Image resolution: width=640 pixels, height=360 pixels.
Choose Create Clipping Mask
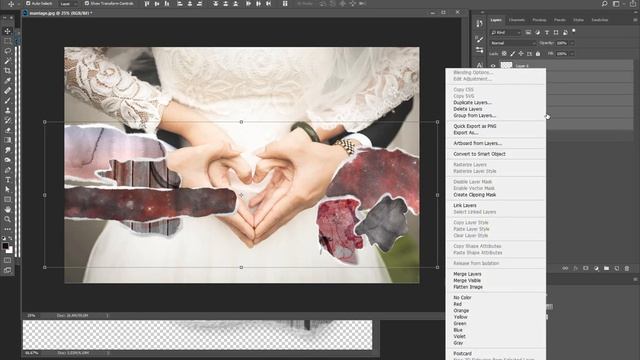coord(475,195)
